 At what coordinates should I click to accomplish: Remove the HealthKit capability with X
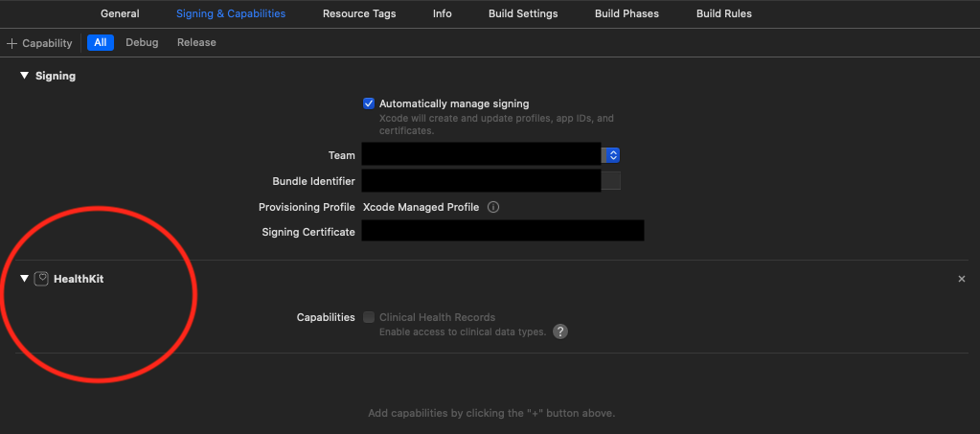[x=962, y=279]
